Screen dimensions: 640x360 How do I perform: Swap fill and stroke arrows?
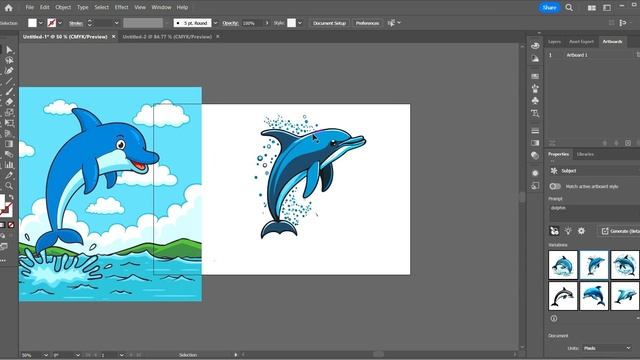coord(11,197)
